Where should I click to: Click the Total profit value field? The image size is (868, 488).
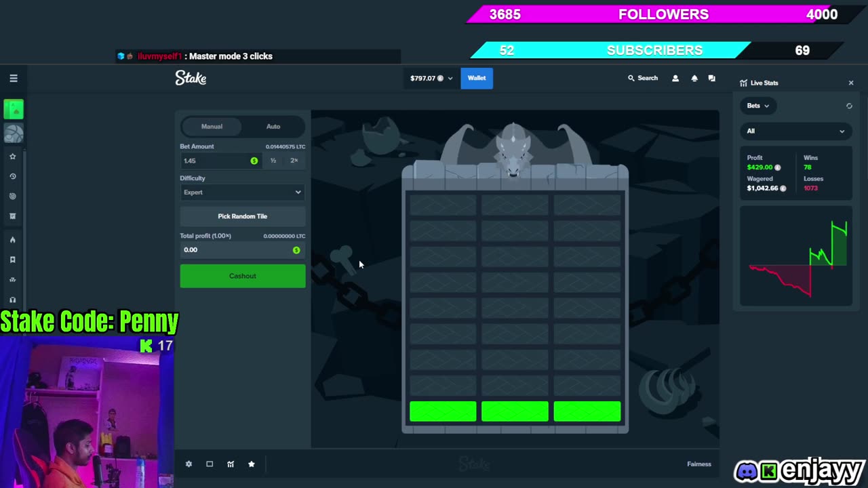point(243,250)
